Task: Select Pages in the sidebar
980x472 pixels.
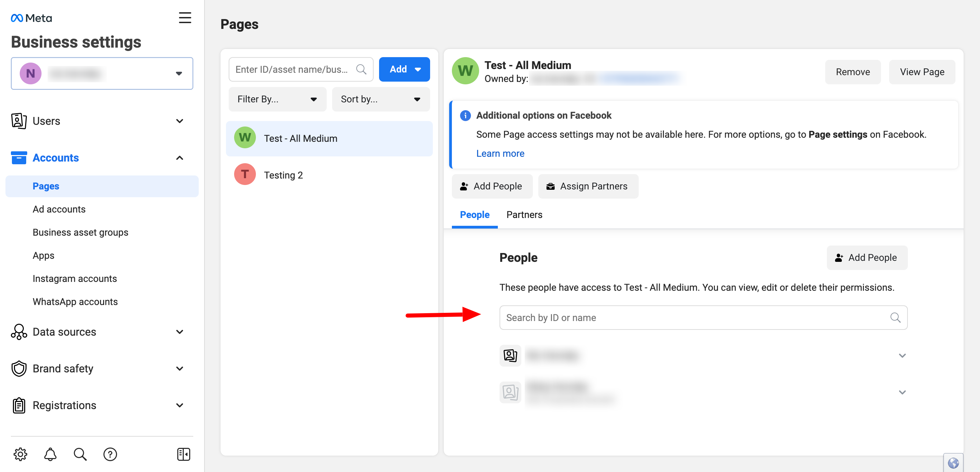Action: pos(102,186)
